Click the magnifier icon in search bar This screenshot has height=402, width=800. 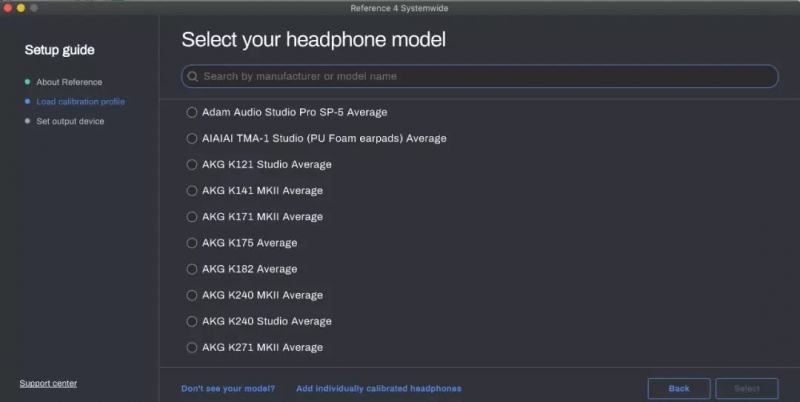(x=192, y=77)
